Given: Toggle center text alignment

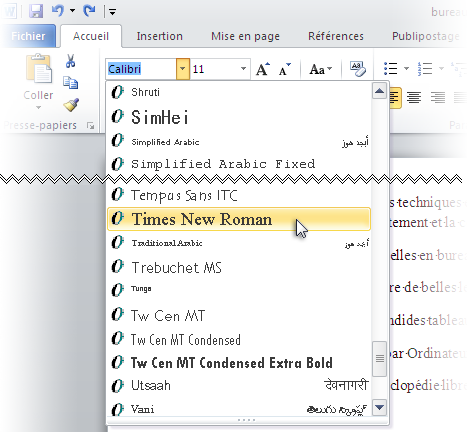Looking at the screenshot, I should (x=414, y=98).
